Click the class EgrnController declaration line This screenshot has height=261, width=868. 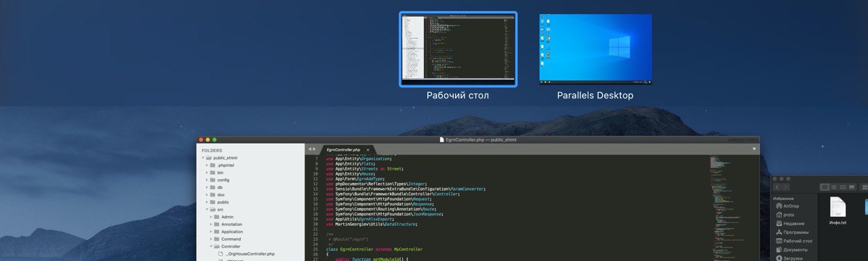[374, 249]
